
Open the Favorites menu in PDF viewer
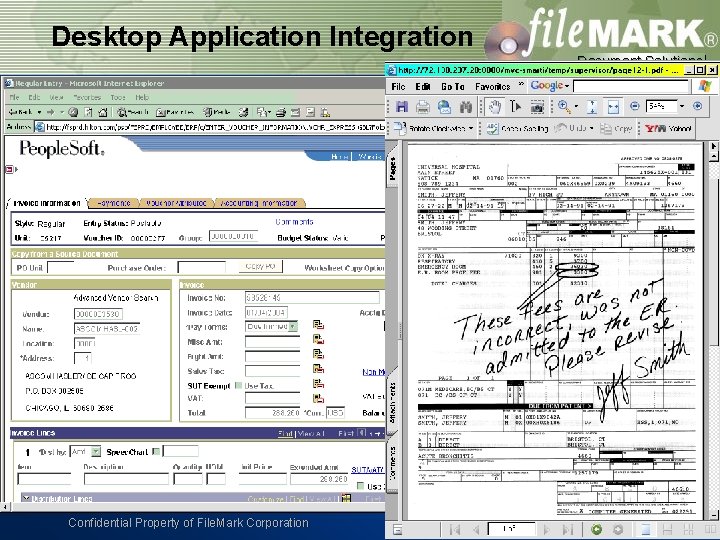point(493,86)
